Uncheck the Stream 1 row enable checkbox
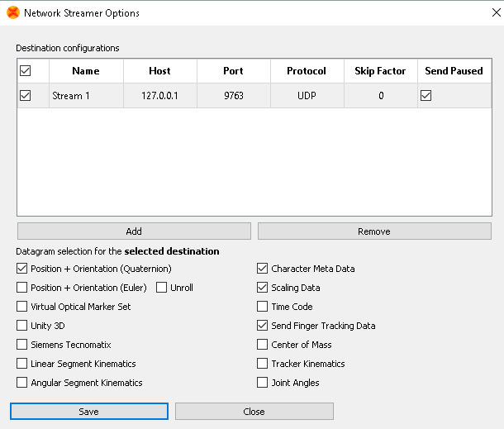 25,96
